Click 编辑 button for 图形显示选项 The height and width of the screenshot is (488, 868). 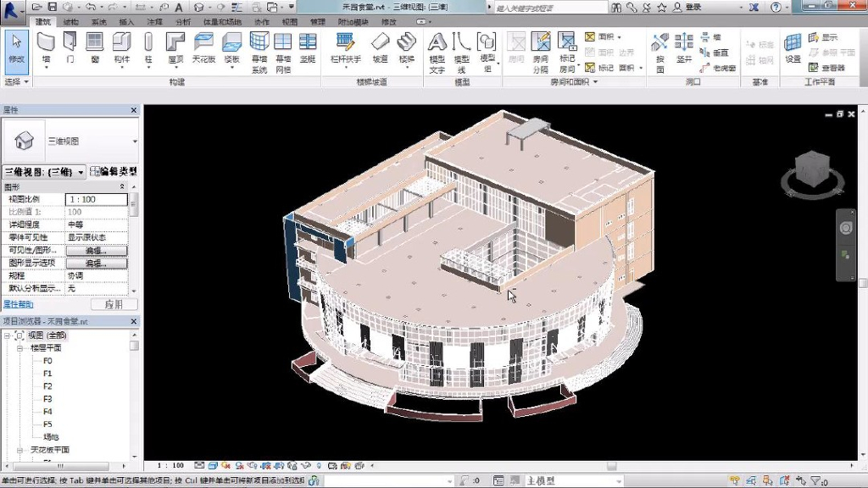97,263
